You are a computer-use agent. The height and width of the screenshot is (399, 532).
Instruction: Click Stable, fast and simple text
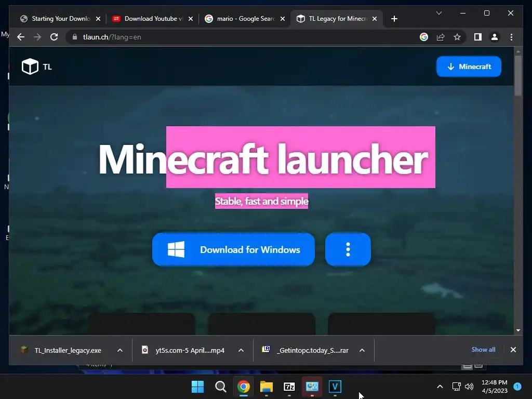(x=262, y=201)
